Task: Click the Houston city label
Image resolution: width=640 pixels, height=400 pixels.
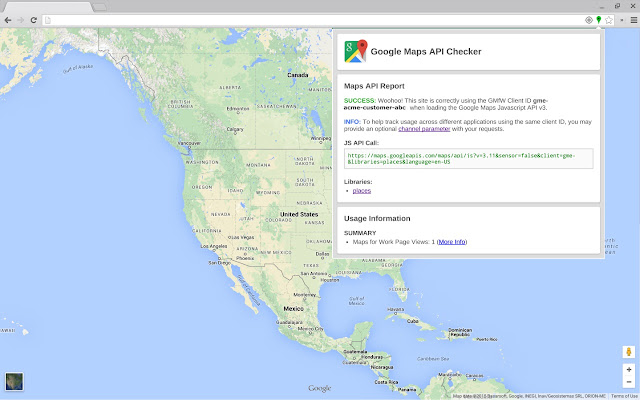Action: (330, 280)
